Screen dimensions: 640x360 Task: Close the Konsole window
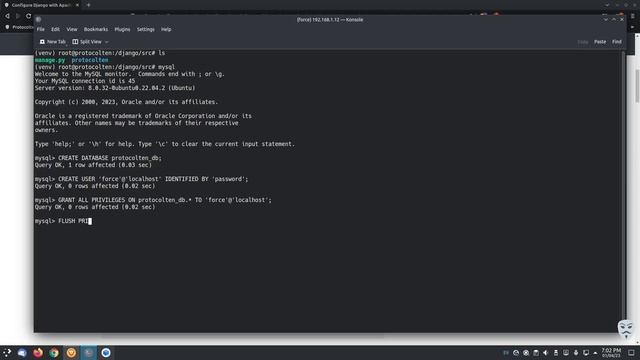622,20
